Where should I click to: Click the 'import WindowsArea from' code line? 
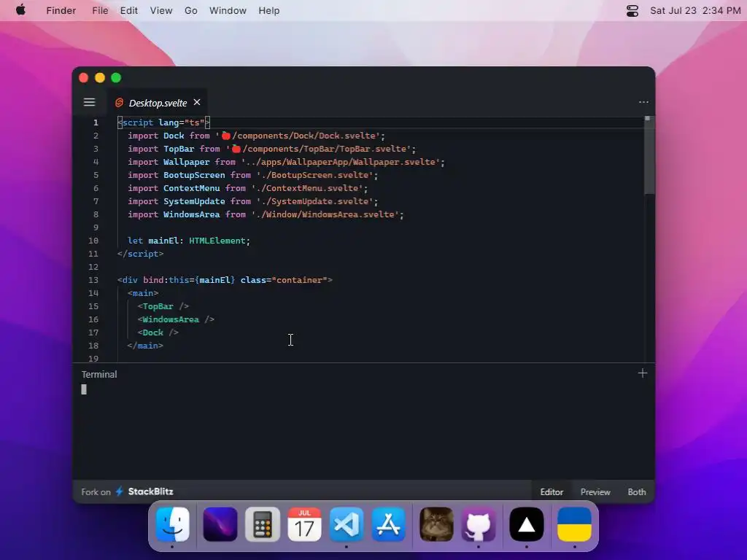[266, 214]
